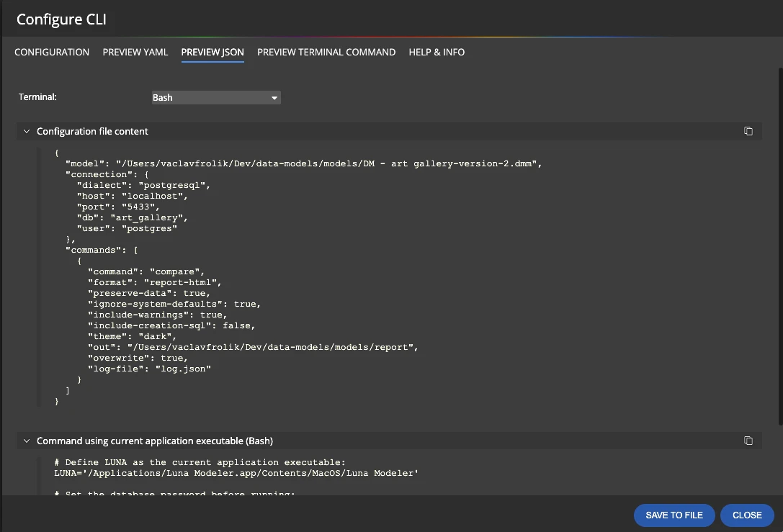This screenshot has width=783, height=532.
Task: Click the "preserve-data": true line
Action: point(149,294)
